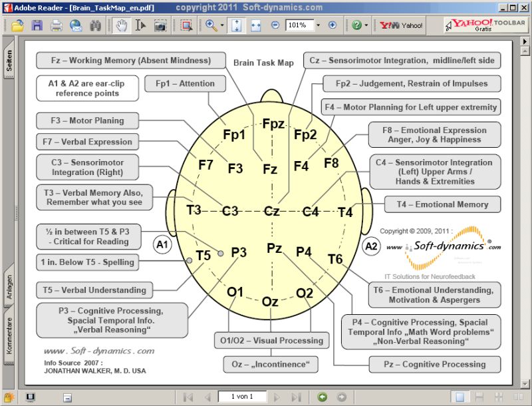Zoom out of the document
The image size is (532, 406).
pyautogui.click(x=275, y=25)
